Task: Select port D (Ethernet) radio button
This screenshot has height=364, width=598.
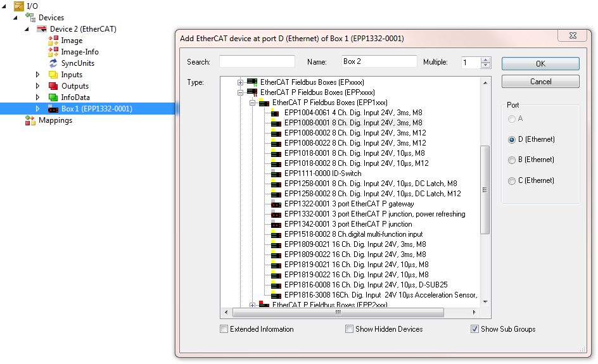Action: (512, 139)
